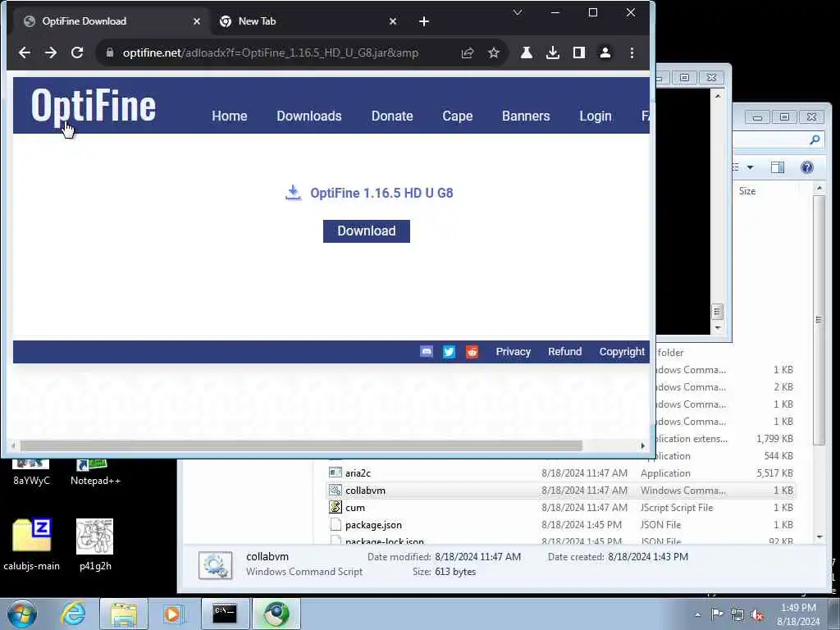The height and width of the screenshot is (630, 840).
Task: Open Windows Media Player from the taskbar
Action: 173,614
